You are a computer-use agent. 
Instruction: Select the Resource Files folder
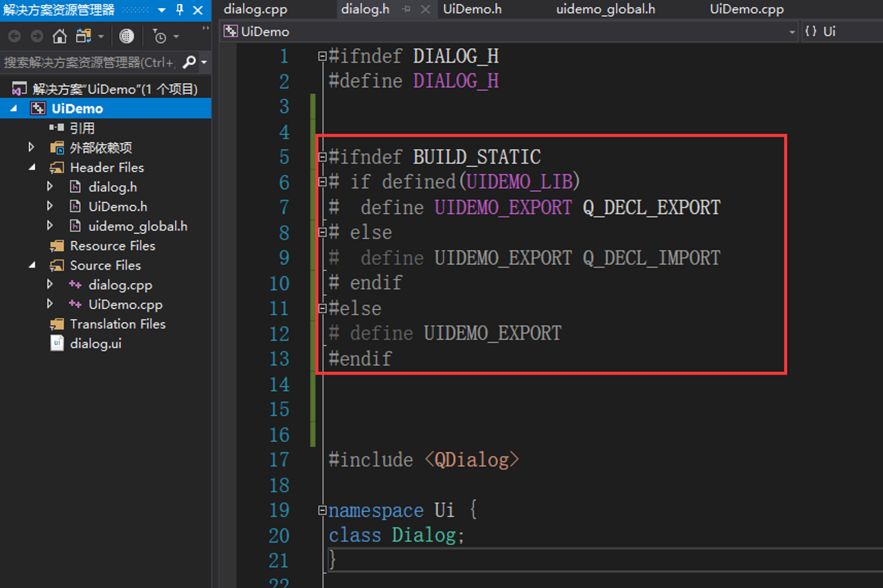[112, 246]
